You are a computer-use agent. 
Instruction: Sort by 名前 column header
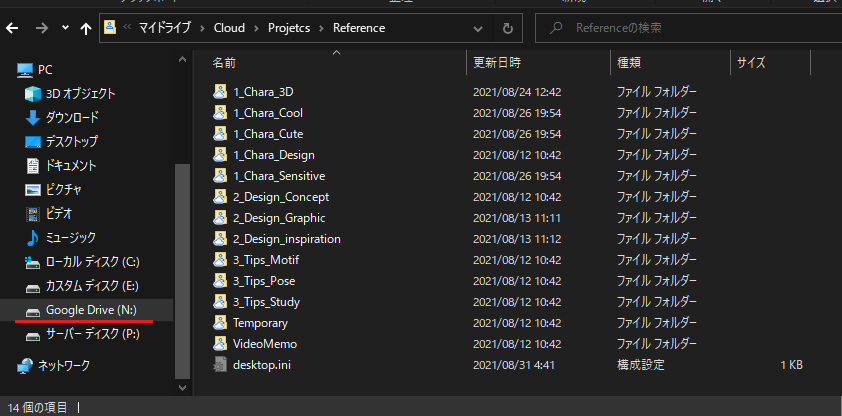224,63
